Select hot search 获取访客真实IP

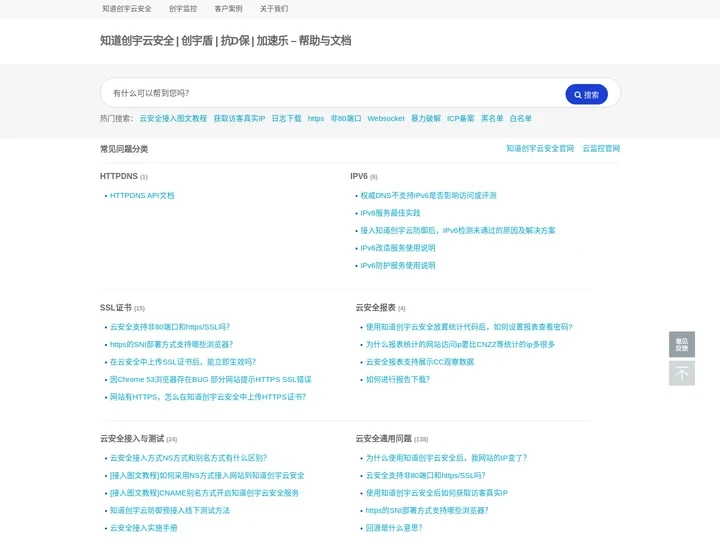[239, 118]
